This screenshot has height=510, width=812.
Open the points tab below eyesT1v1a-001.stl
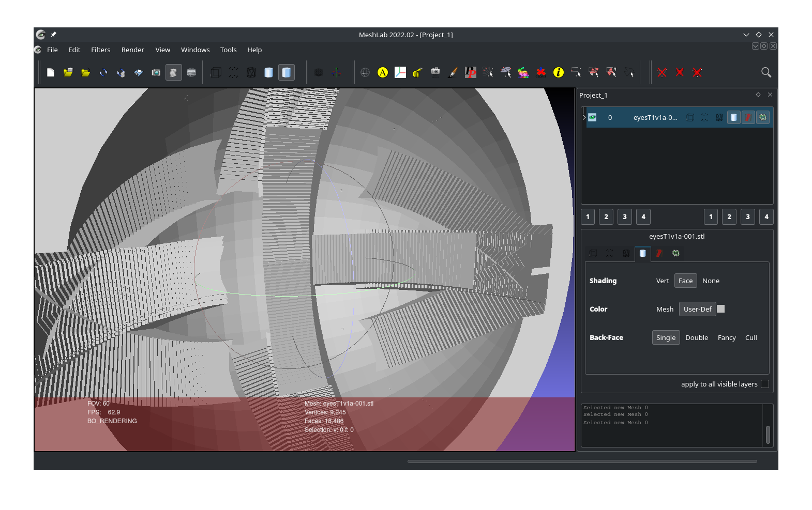click(x=610, y=253)
